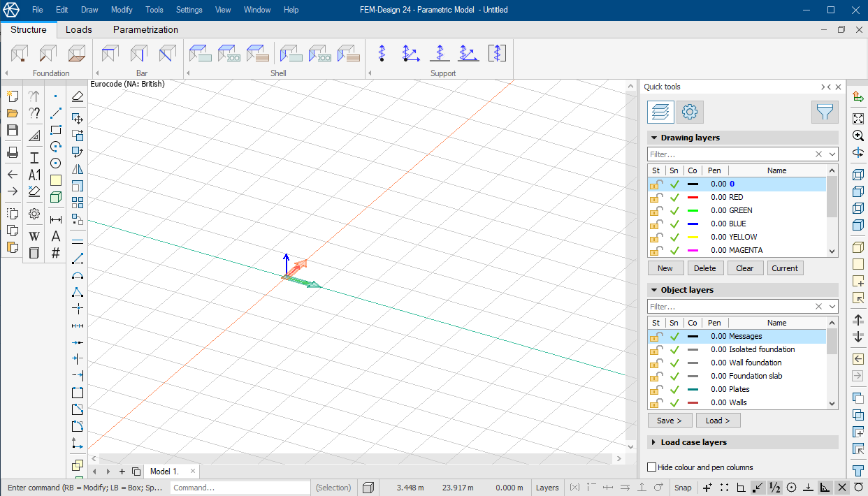Switch to the Parametrization tab
This screenshot has width=868, height=496.
click(145, 29)
